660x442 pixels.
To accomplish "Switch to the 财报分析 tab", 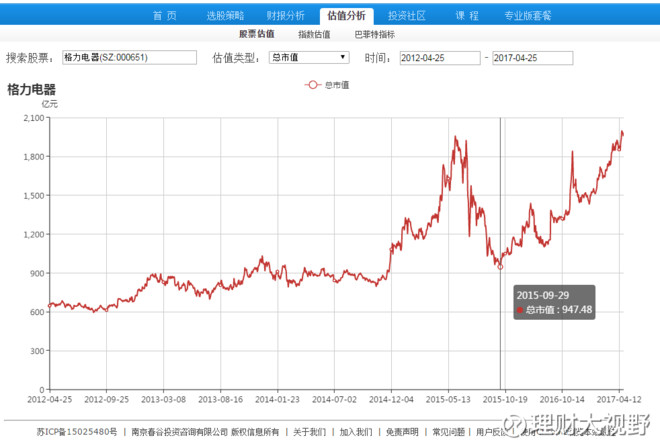I will point(285,16).
